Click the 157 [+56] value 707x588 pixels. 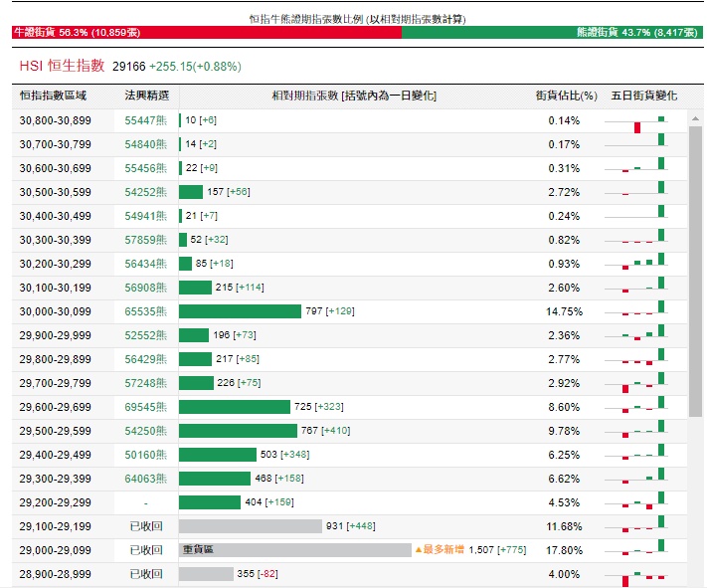pos(228,192)
